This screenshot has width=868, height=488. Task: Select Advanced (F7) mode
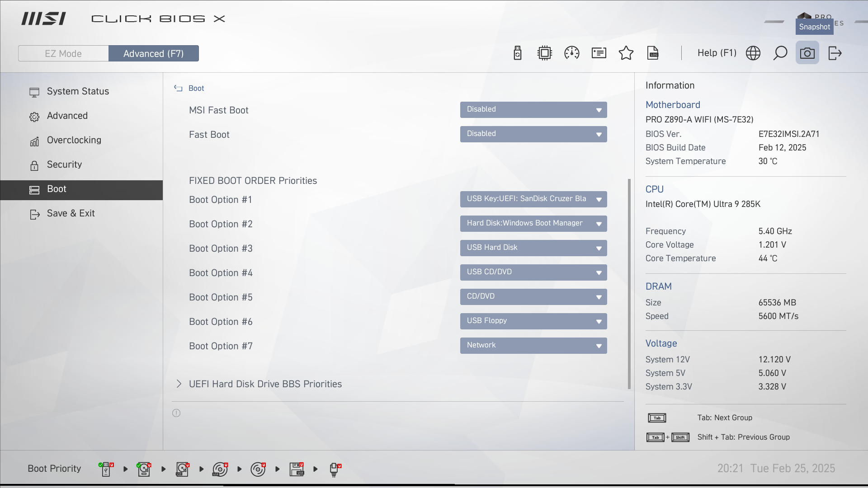tap(154, 53)
